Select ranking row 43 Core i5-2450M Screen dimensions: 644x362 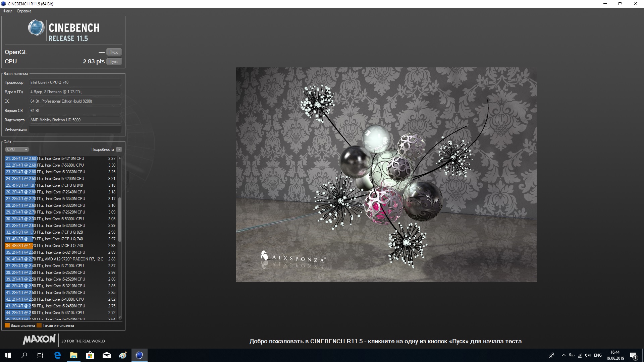[61, 306]
